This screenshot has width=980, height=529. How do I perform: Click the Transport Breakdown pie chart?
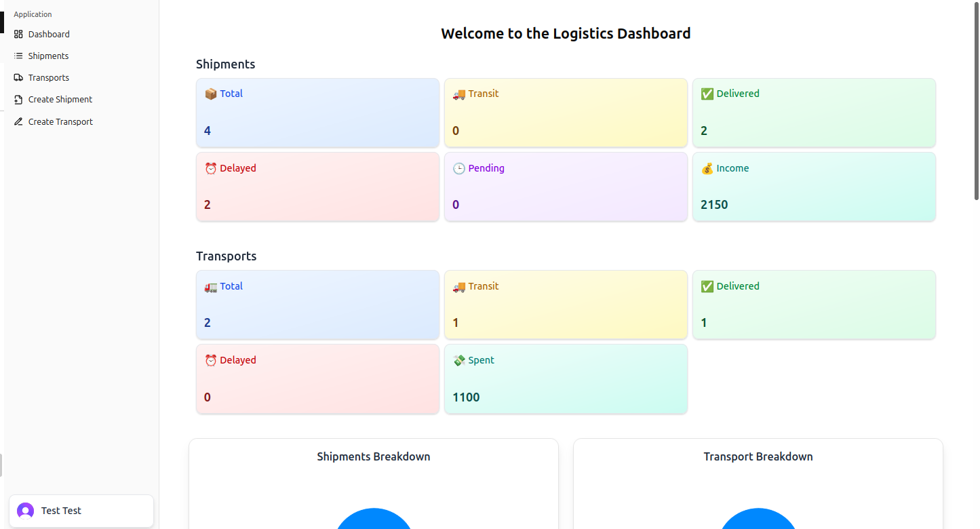tap(758, 522)
